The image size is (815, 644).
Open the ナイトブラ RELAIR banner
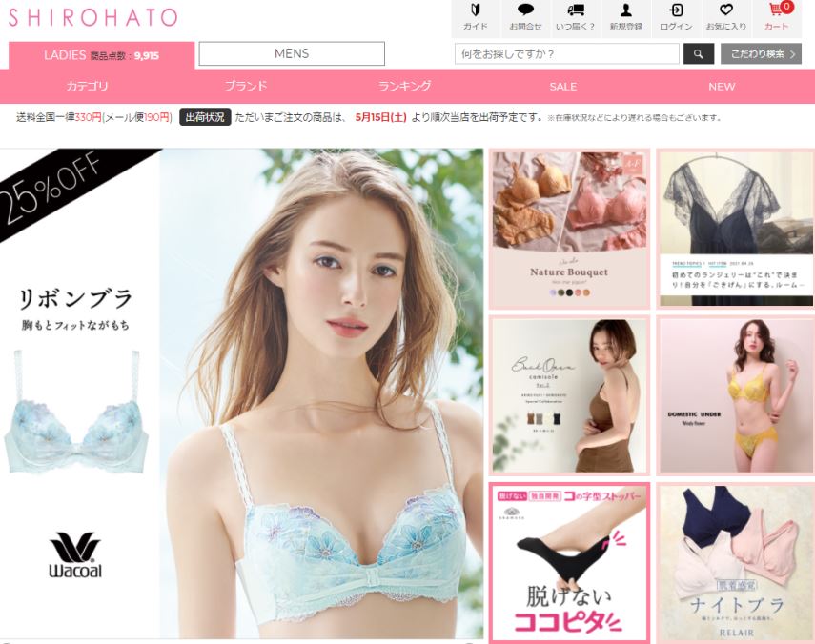coord(735,562)
